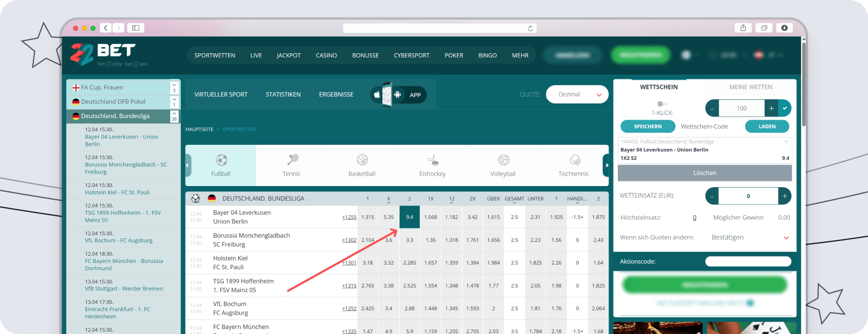Click the German flag in Bundesliga table header
The height and width of the screenshot is (334, 868).
(x=212, y=199)
